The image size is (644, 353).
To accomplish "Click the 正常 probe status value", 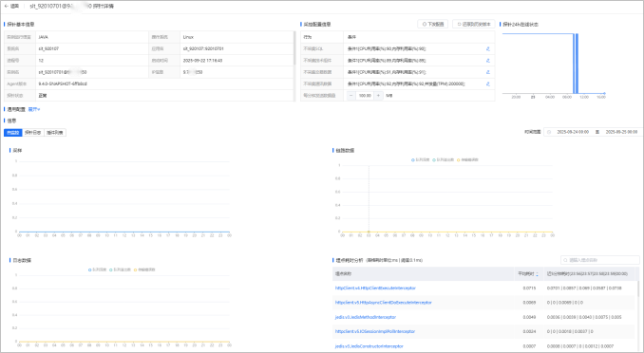I will pyautogui.click(x=43, y=95).
